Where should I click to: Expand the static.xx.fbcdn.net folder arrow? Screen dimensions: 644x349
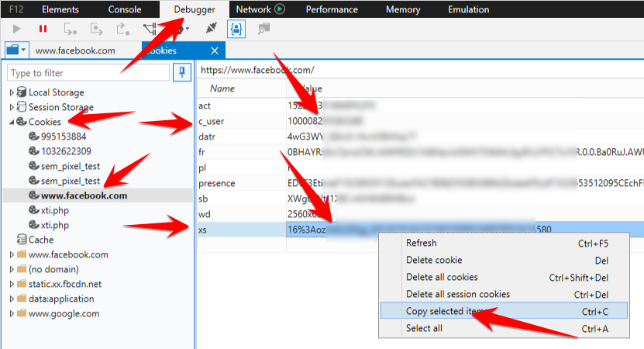click(x=12, y=284)
